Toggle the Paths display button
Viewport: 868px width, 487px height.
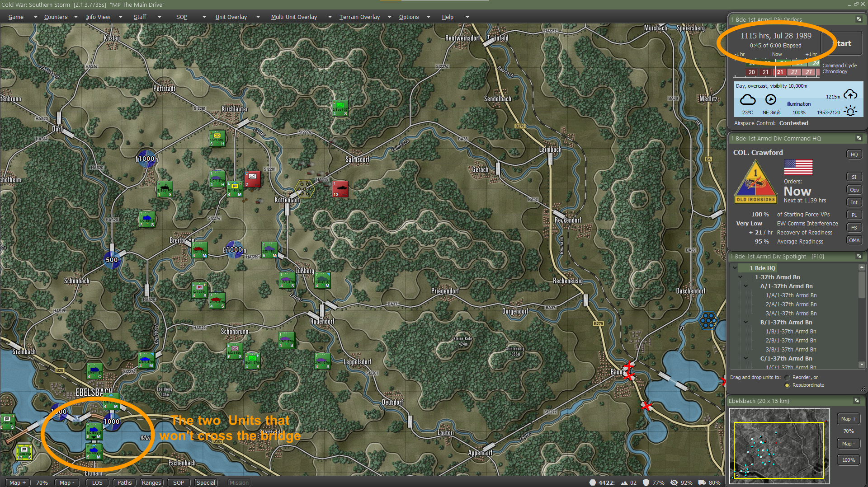[124, 482]
